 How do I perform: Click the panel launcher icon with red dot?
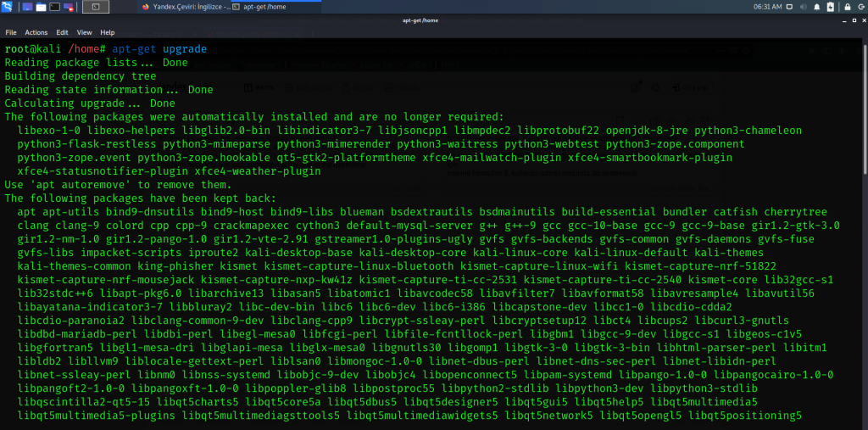coord(69,7)
